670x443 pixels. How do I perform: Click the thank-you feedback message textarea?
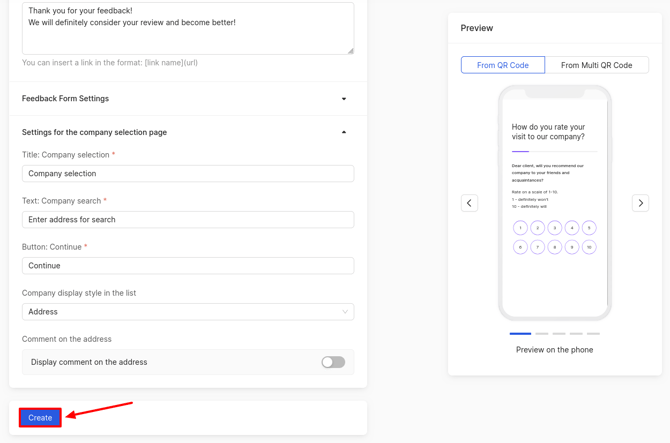pyautogui.click(x=188, y=28)
